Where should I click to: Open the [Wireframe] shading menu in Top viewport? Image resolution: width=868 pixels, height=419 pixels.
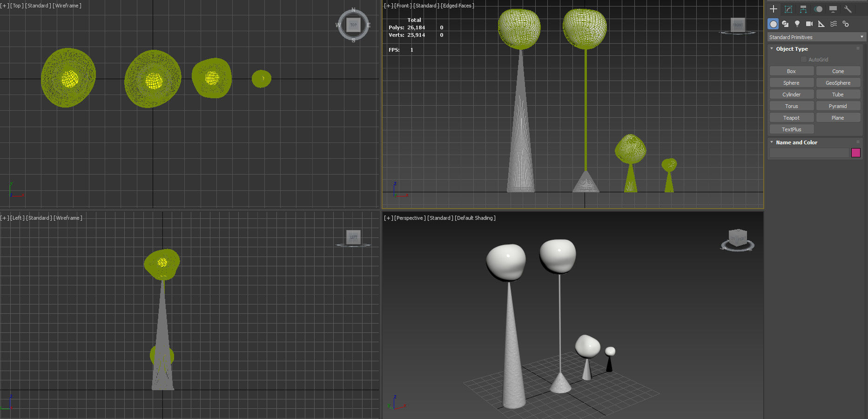[x=67, y=6]
